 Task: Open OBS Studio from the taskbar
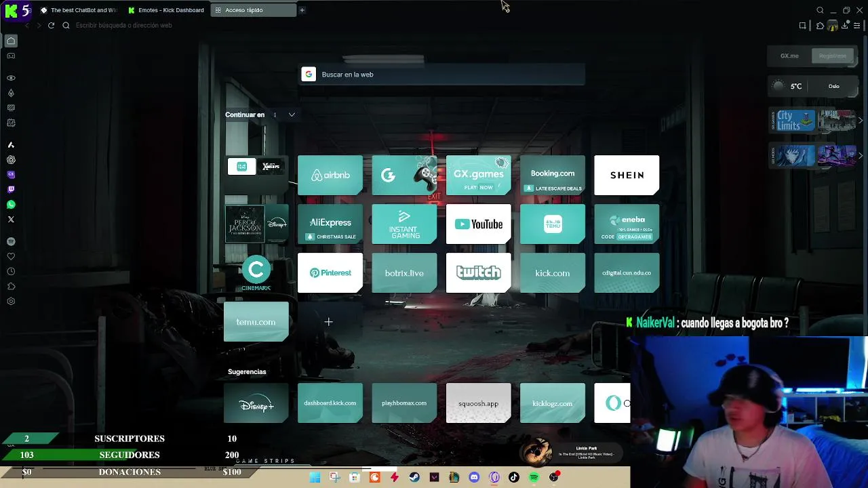pos(554,477)
